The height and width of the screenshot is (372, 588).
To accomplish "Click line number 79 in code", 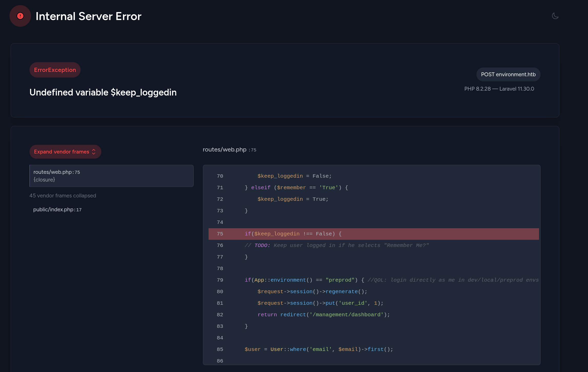I will pyautogui.click(x=220, y=280).
